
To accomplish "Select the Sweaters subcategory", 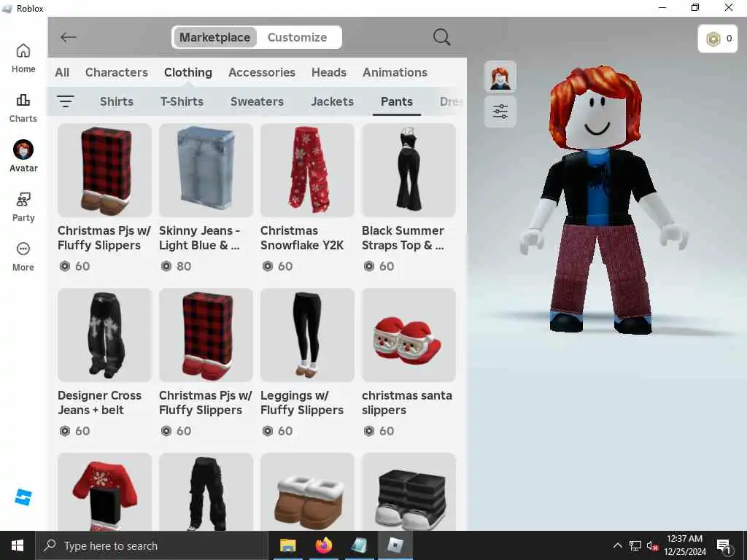I will (258, 101).
